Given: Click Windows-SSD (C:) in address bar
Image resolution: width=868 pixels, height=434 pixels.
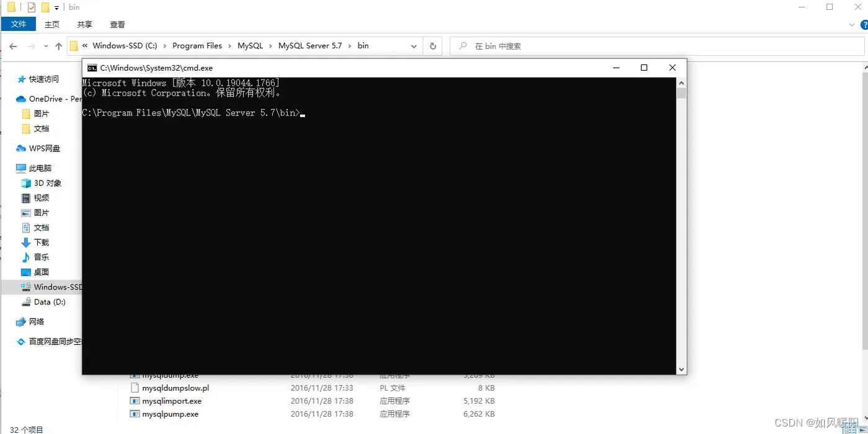Looking at the screenshot, I should point(125,46).
